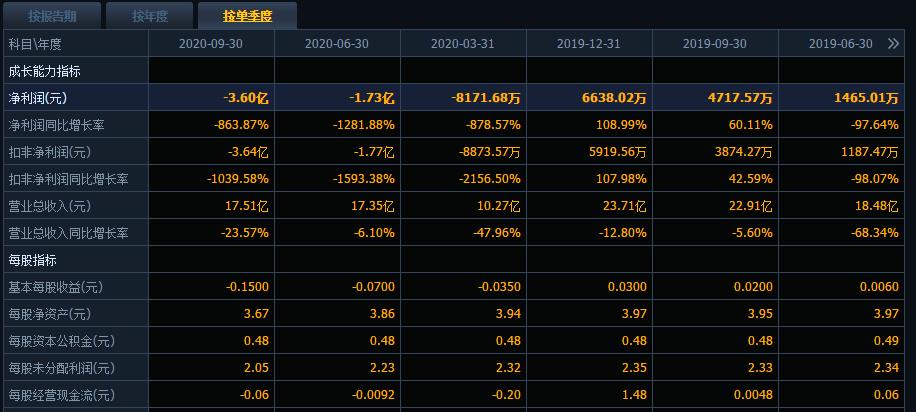Click the cash flow value 0.0048
This screenshot has width=916, height=412.
pyautogui.click(x=754, y=395)
